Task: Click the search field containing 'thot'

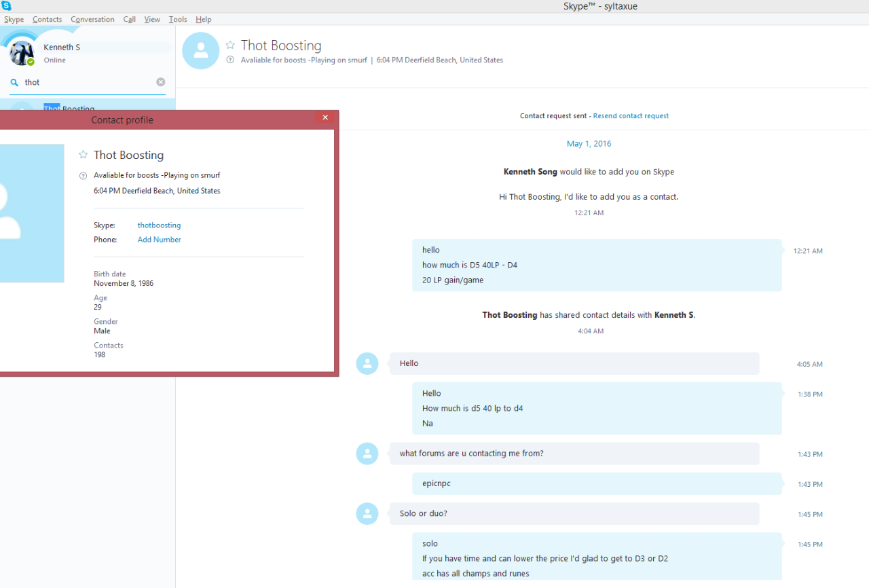Action: point(88,82)
